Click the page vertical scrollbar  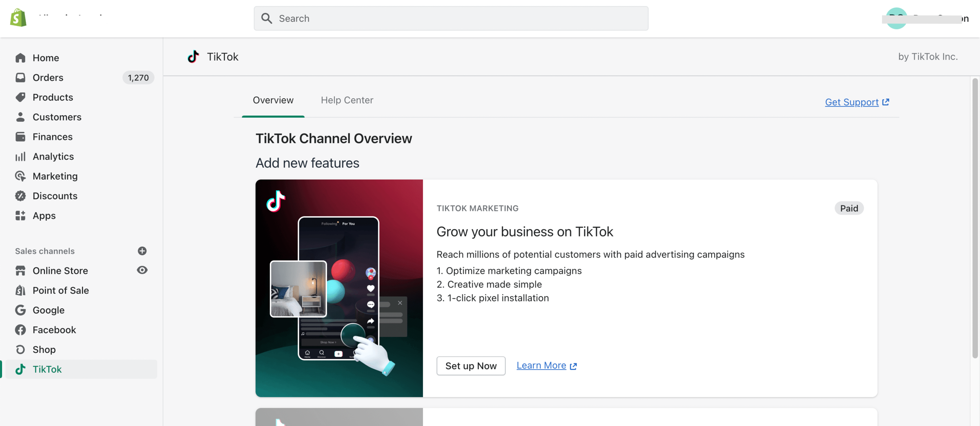[975, 218]
